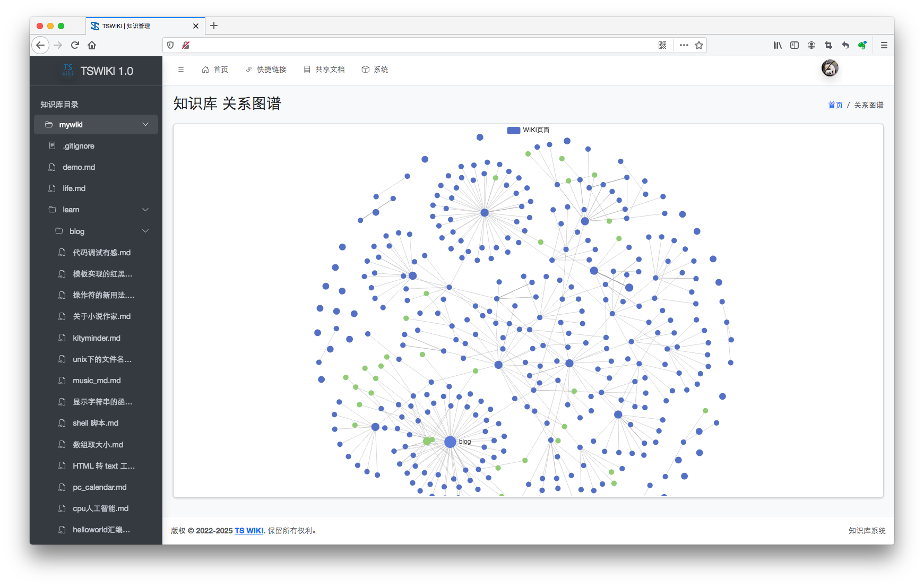
Task: Click the 共享文档 document icon
Action: [x=307, y=69]
